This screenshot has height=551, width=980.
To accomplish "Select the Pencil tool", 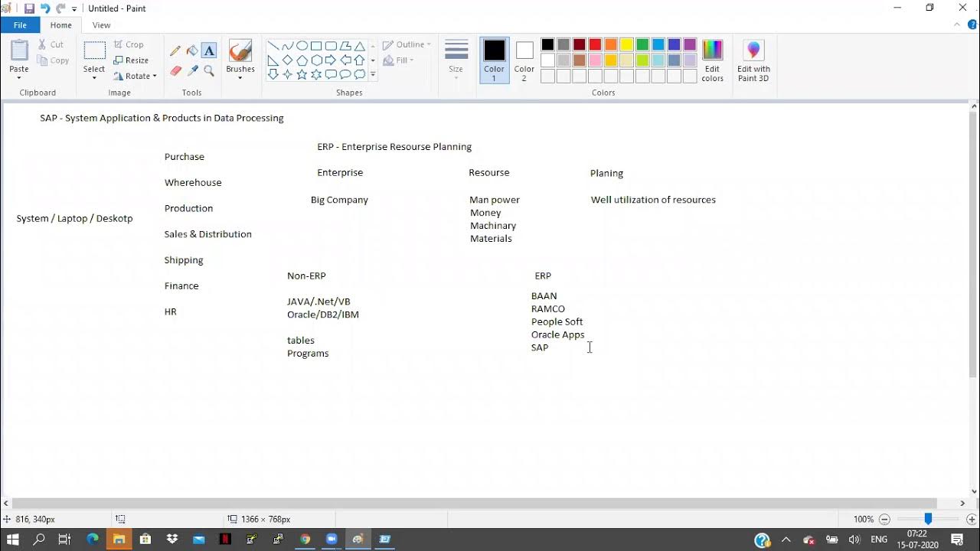I will click(x=175, y=51).
